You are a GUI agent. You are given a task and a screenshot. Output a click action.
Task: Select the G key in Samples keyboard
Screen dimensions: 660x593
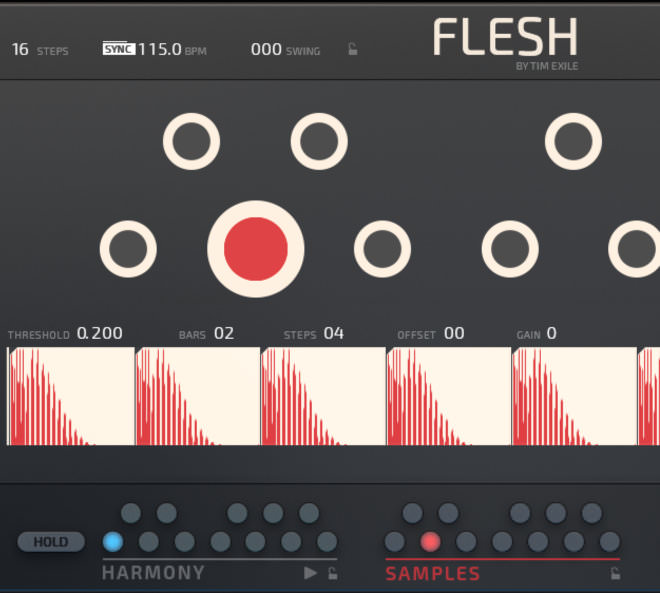coord(538,542)
